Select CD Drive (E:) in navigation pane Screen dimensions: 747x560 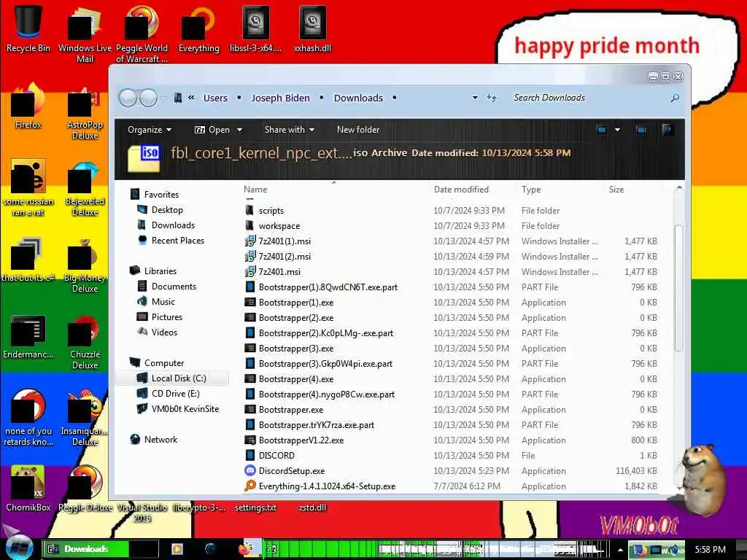pyautogui.click(x=175, y=393)
